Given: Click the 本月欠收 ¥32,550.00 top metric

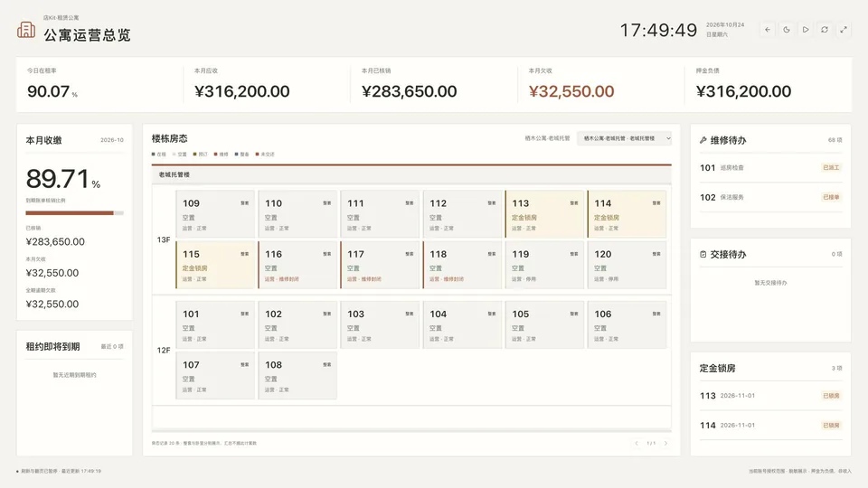Looking at the screenshot, I should [x=600, y=84].
